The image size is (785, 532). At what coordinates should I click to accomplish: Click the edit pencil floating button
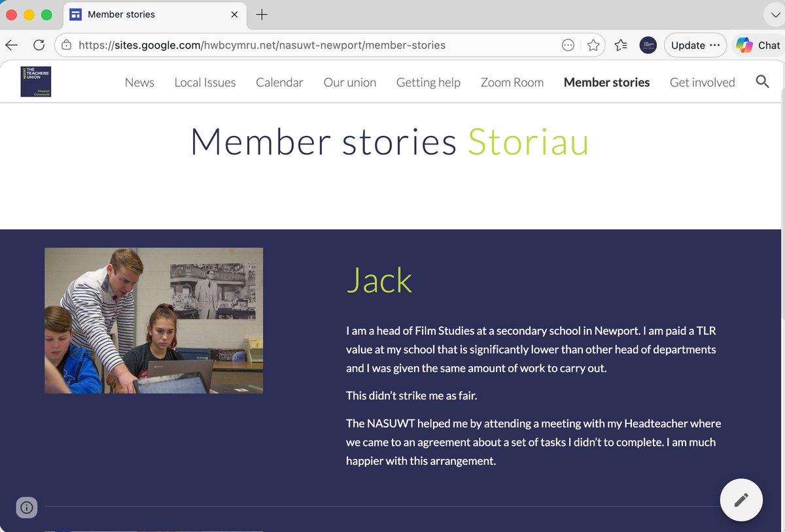[741, 500]
